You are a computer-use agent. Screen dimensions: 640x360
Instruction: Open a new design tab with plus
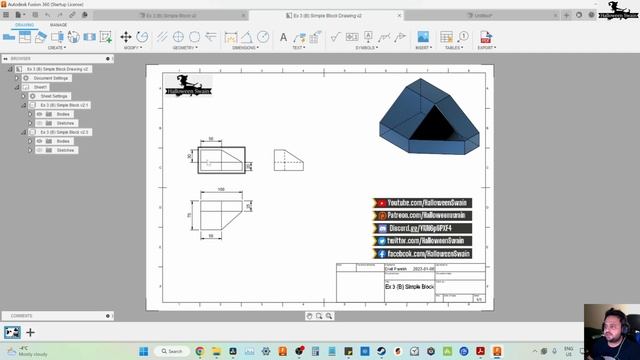click(x=566, y=15)
